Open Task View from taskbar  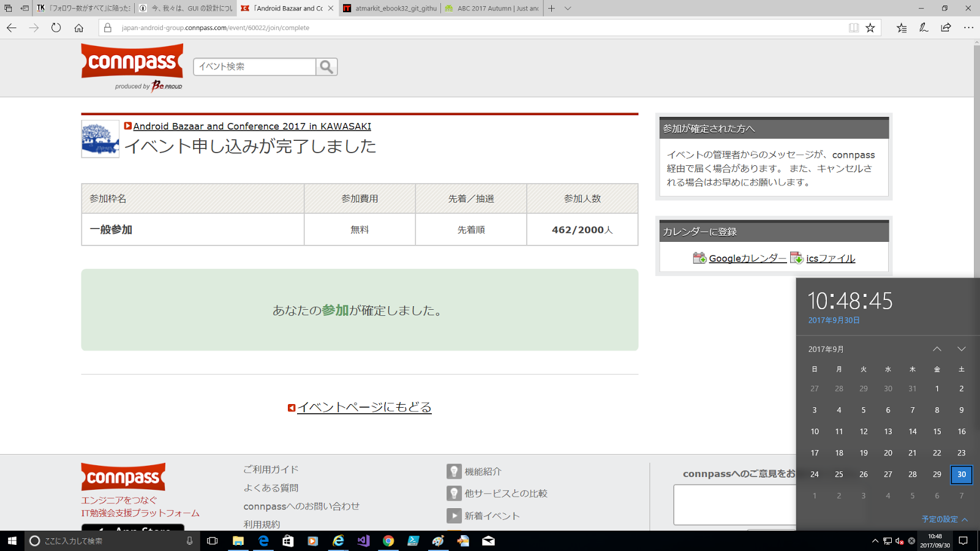click(213, 541)
